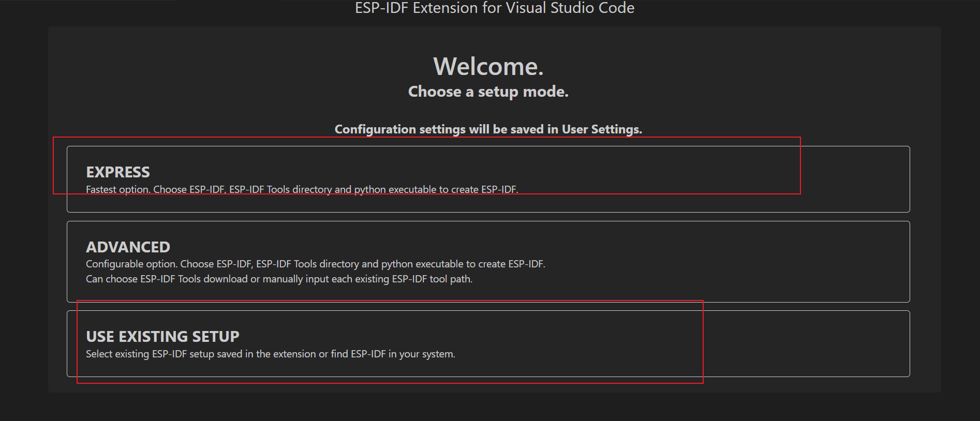Click the USE EXISTING SETUP heading
Viewport: 980px width, 421px height.
[x=162, y=337]
